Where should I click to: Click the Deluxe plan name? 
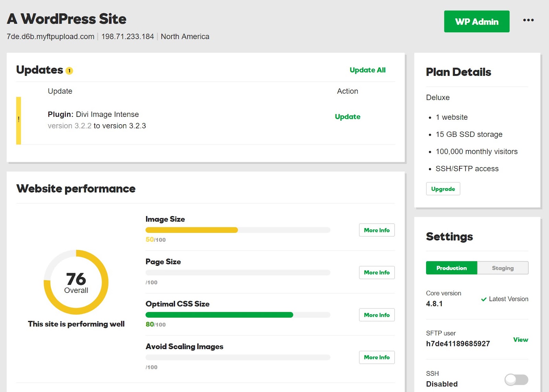pos(438,97)
